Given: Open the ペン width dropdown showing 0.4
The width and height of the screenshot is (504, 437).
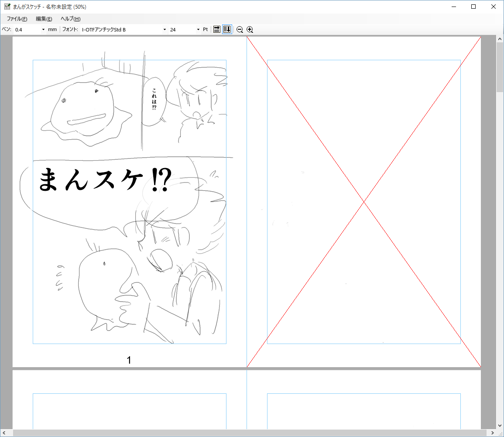Looking at the screenshot, I should [x=43, y=29].
